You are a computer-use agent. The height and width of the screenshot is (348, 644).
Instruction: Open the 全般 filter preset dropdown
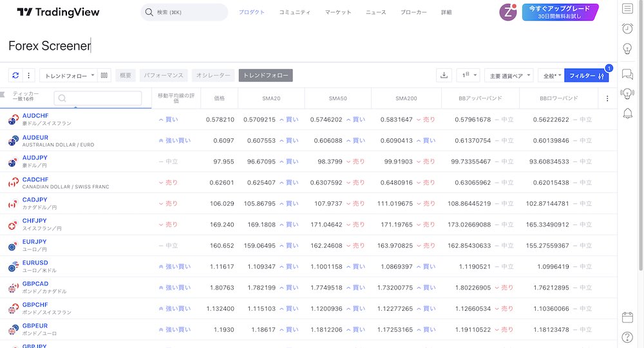click(x=551, y=75)
